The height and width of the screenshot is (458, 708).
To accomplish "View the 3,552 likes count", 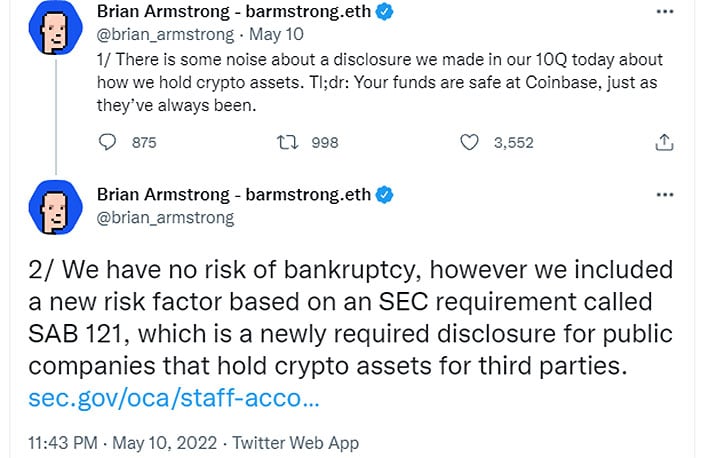I will [x=513, y=143].
